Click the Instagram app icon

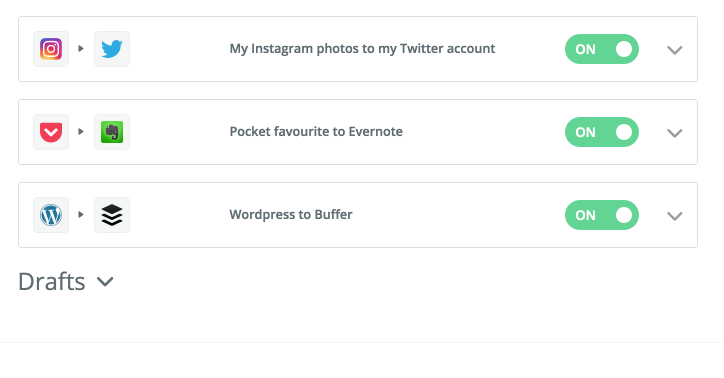click(x=51, y=49)
